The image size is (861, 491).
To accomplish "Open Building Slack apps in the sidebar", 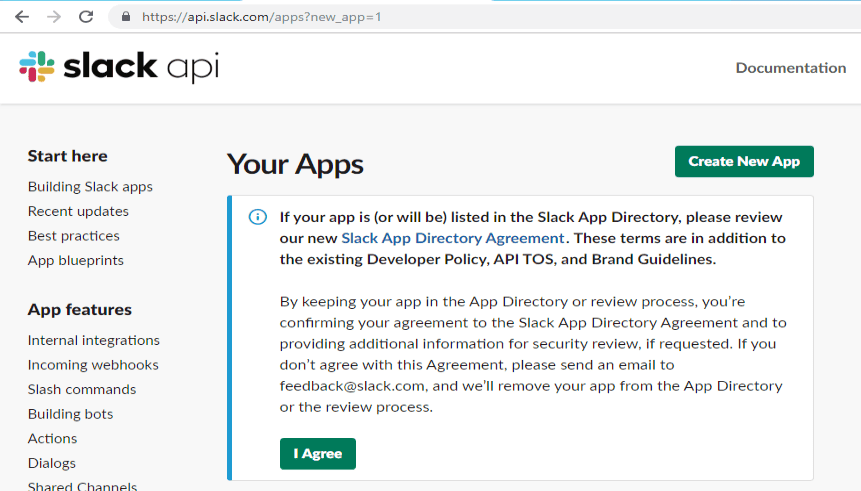I will pyautogui.click(x=90, y=187).
